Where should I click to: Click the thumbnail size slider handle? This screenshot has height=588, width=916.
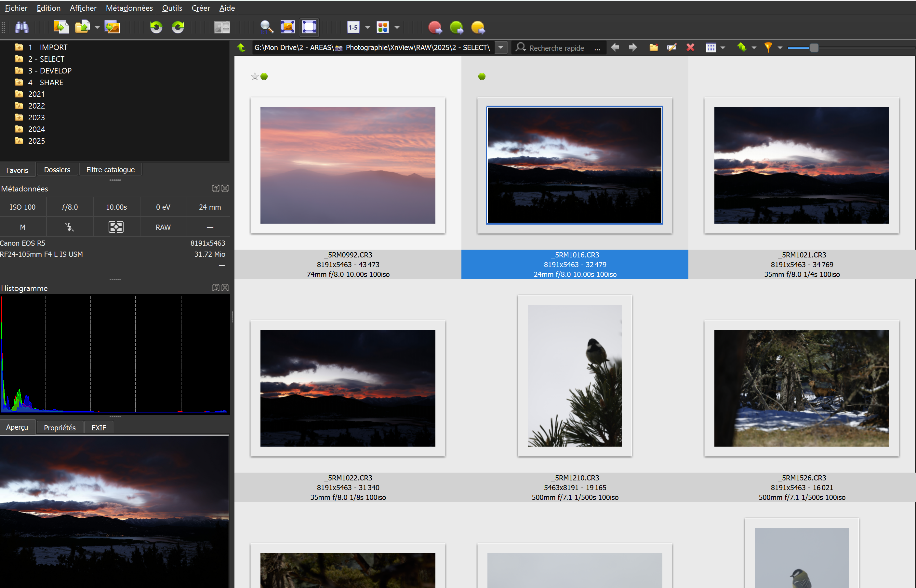click(814, 48)
